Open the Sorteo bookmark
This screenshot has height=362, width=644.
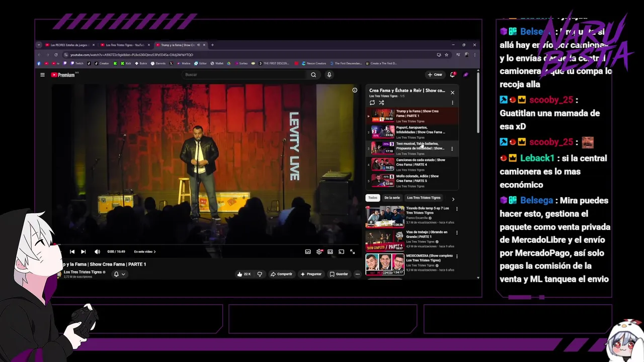pyautogui.click(x=241, y=63)
